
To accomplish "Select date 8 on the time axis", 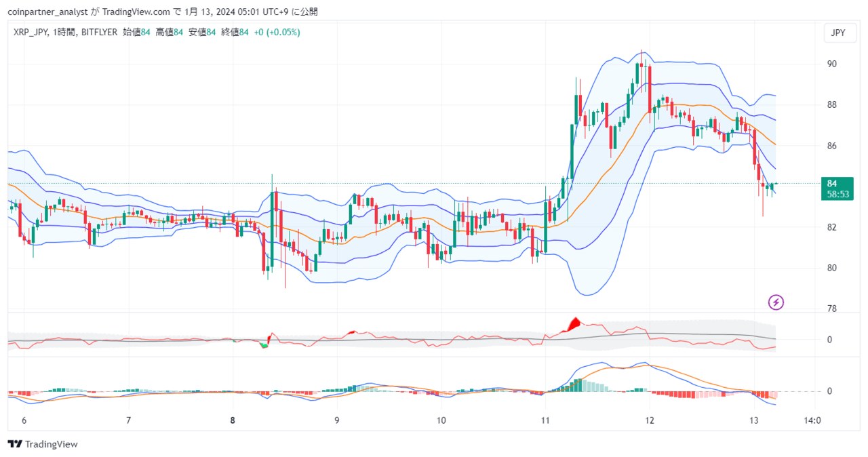I will 233,420.
